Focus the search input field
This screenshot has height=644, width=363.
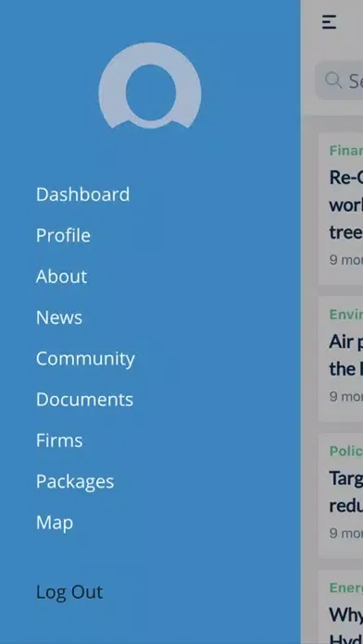[x=339, y=80]
